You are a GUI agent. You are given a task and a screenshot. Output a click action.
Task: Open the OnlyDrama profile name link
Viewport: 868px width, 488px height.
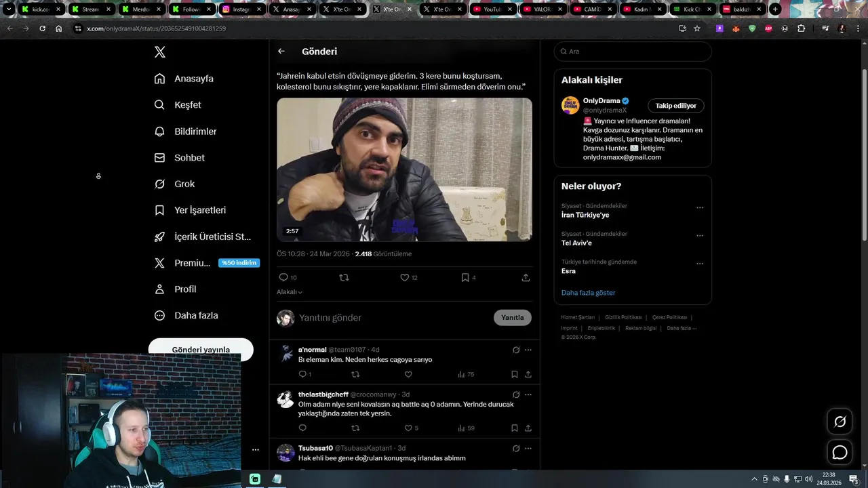[x=601, y=101]
